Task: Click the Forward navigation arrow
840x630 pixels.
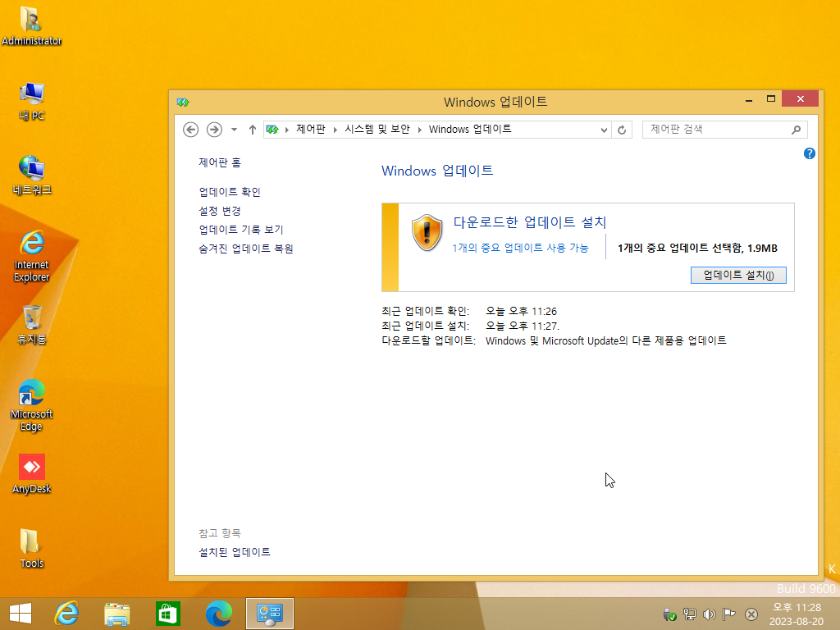Action: (x=214, y=130)
